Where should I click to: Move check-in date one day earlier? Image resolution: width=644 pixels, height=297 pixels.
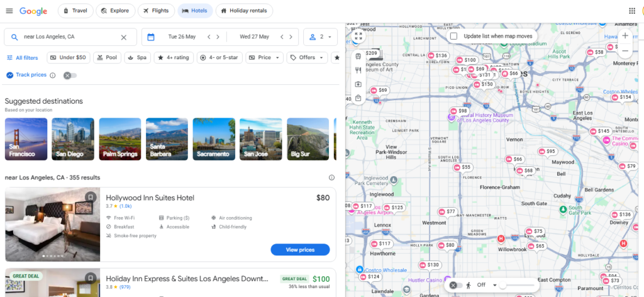tap(209, 37)
